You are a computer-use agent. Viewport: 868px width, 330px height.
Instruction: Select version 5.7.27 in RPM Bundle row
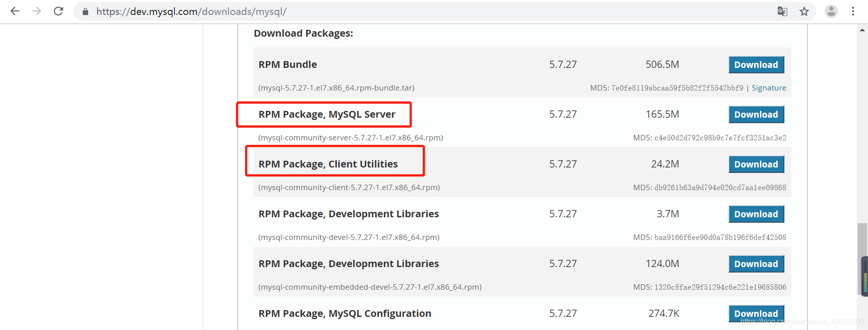pyautogui.click(x=563, y=65)
